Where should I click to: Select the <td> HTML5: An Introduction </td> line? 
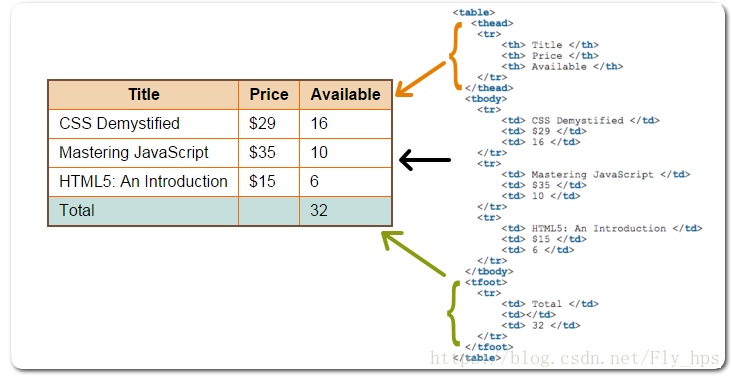[x=602, y=228]
